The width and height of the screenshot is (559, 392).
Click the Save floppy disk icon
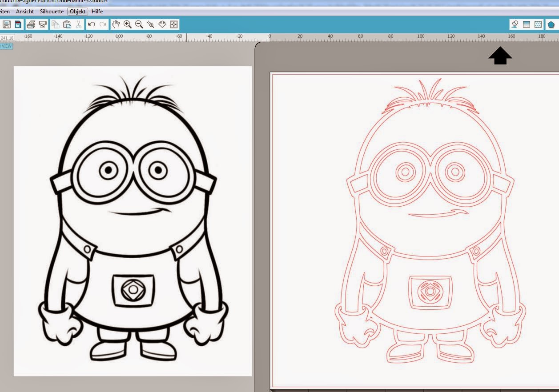point(6,24)
